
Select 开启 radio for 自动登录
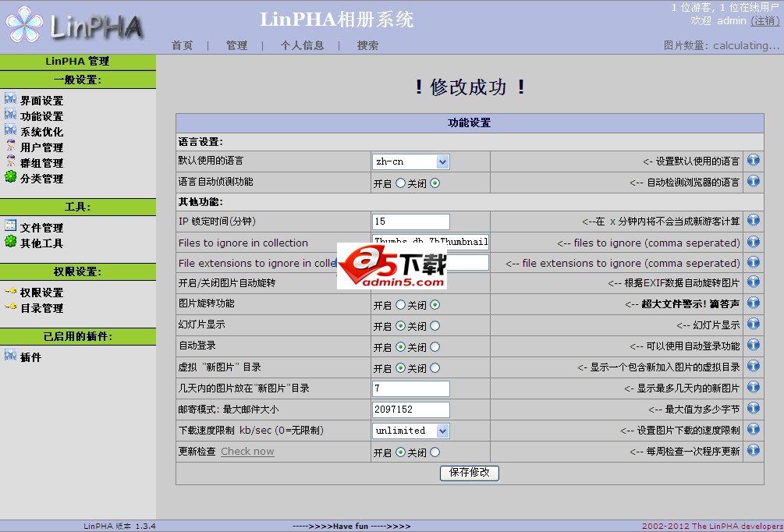[400, 346]
